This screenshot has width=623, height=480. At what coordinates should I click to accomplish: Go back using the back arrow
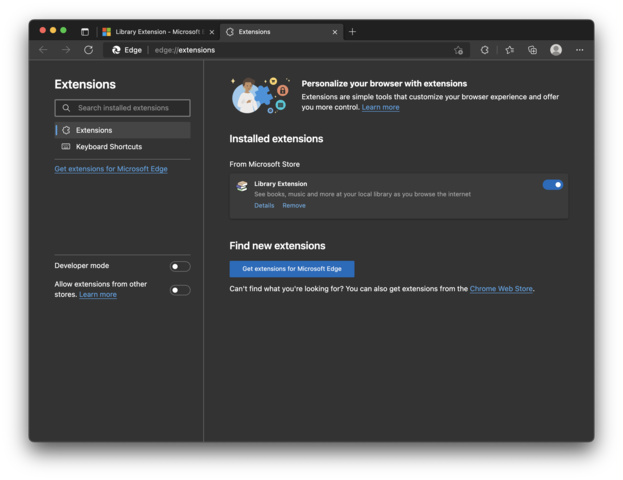[x=43, y=50]
